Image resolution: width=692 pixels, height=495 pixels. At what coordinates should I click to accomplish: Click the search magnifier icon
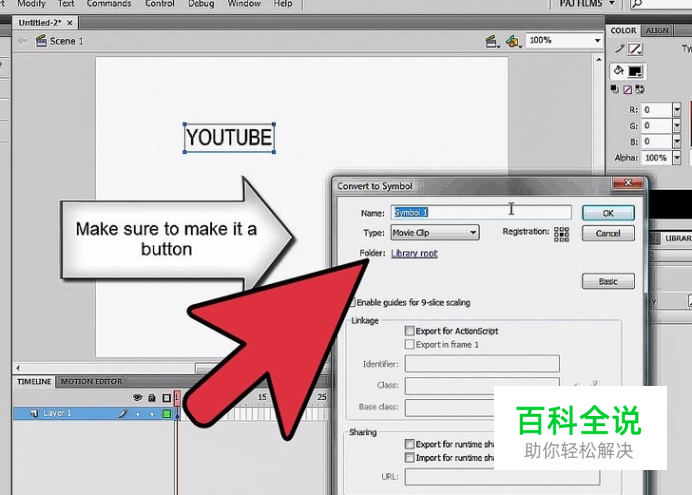637,4
